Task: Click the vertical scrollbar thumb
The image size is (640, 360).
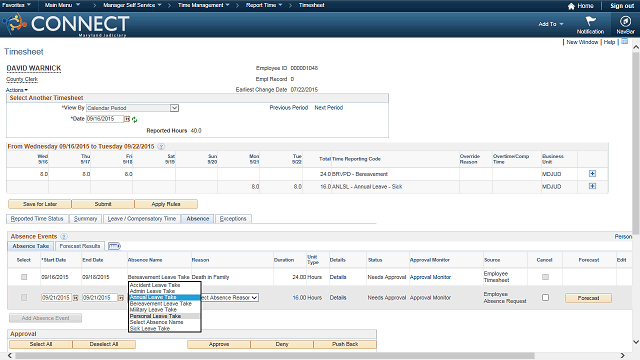Action: (x=636, y=143)
